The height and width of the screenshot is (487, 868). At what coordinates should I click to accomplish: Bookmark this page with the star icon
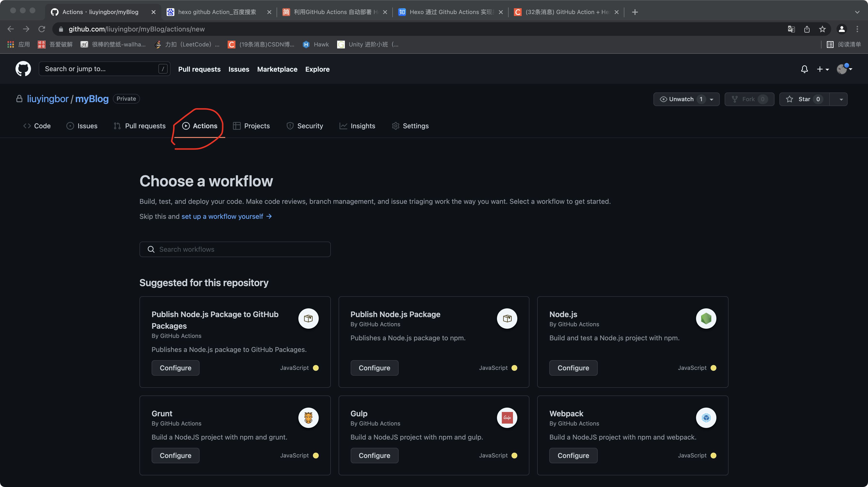tap(822, 29)
